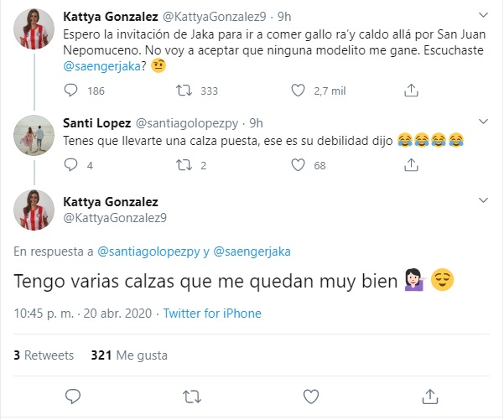Viewport: 504px width, 420px height.
Task: Reply to Kattya's first tweet
Action: 72,91
